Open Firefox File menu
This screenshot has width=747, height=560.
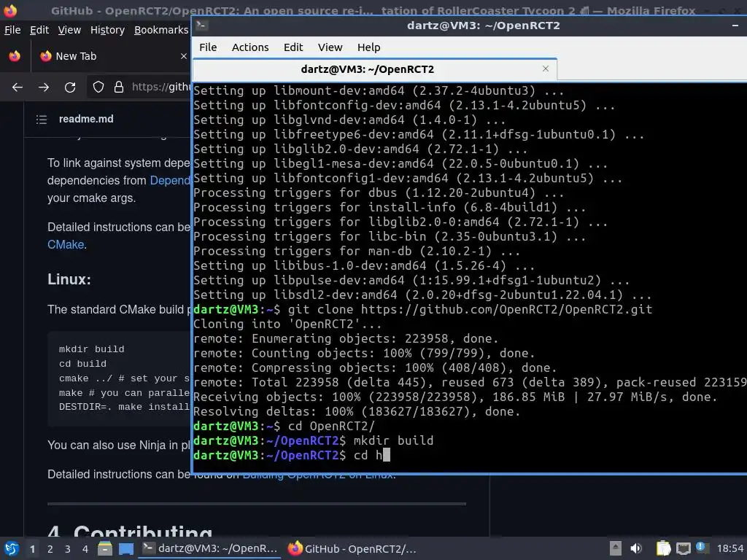[x=12, y=30]
